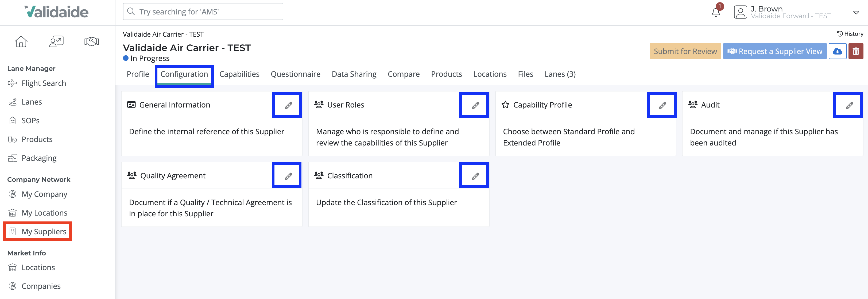Image resolution: width=868 pixels, height=299 pixels.
Task: Open the Data Sharing tab
Action: coord(354,74)
